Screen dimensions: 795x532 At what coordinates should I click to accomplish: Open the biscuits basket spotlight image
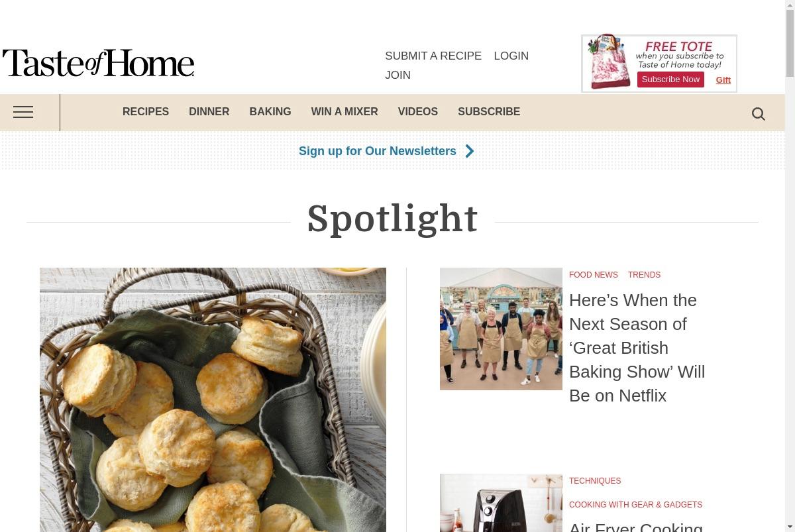213,399
